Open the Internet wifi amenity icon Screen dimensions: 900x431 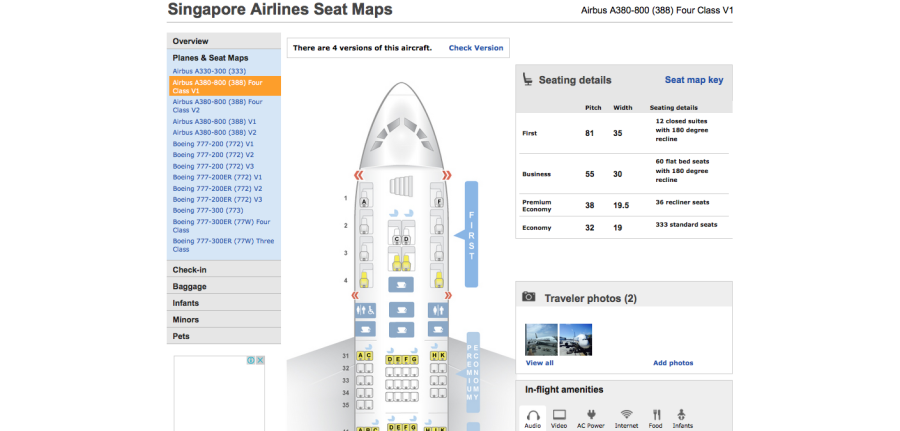click(626, 414)
